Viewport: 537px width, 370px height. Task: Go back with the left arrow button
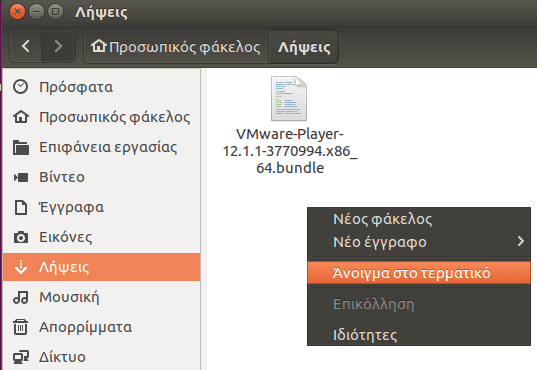26,46
